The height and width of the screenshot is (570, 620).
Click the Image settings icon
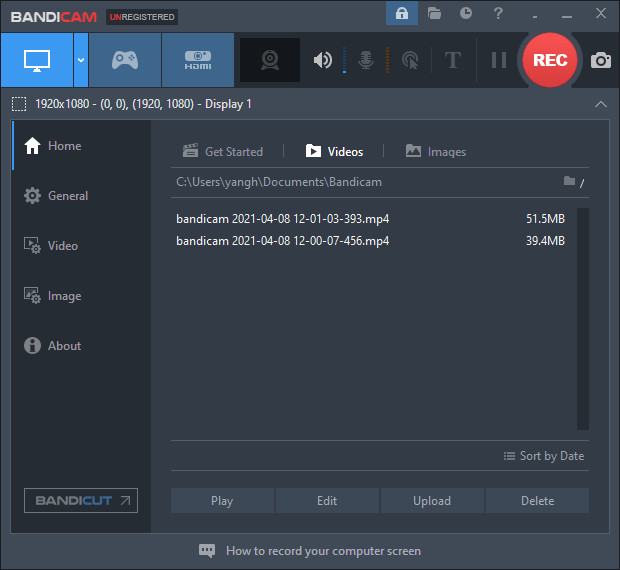tap(32, 296)
